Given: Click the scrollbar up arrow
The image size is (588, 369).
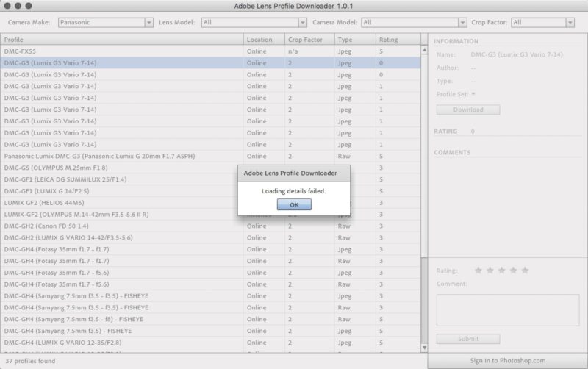Looking at the screenshot, I should point(424,50).
